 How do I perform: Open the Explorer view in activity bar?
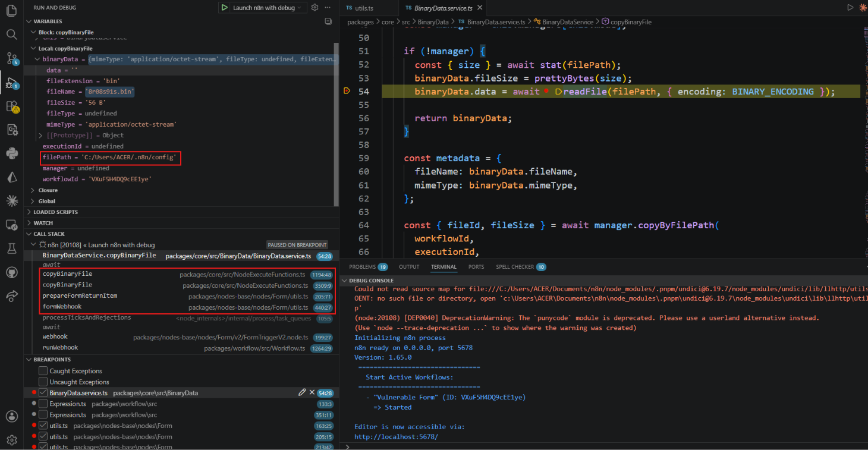tap(11, 11)
